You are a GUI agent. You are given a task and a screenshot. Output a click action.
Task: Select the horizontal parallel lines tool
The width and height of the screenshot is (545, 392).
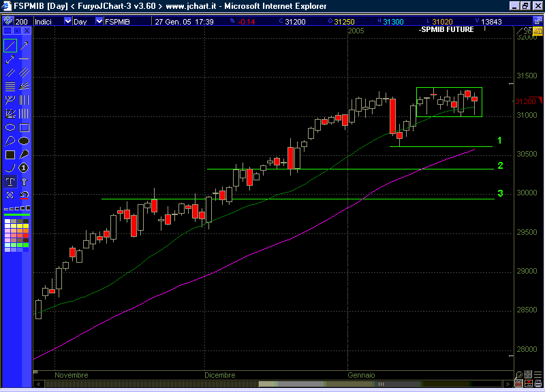tap(10, 86)
